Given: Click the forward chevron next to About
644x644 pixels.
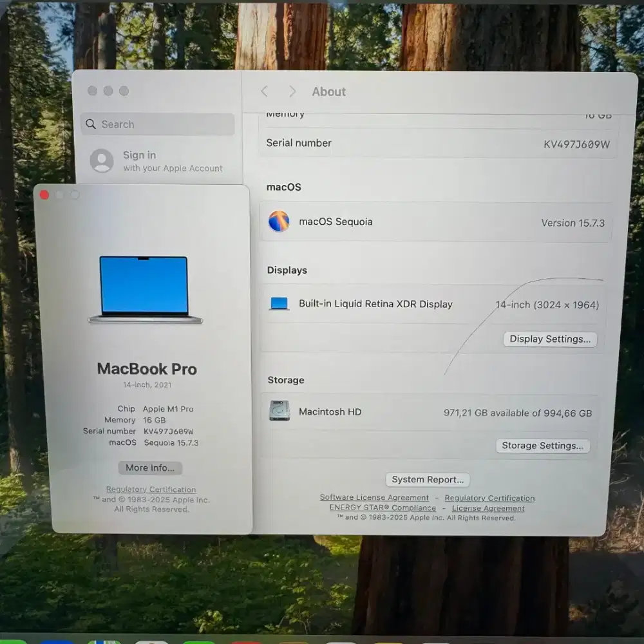Looking at the screenshot, I should click(291, 91).
